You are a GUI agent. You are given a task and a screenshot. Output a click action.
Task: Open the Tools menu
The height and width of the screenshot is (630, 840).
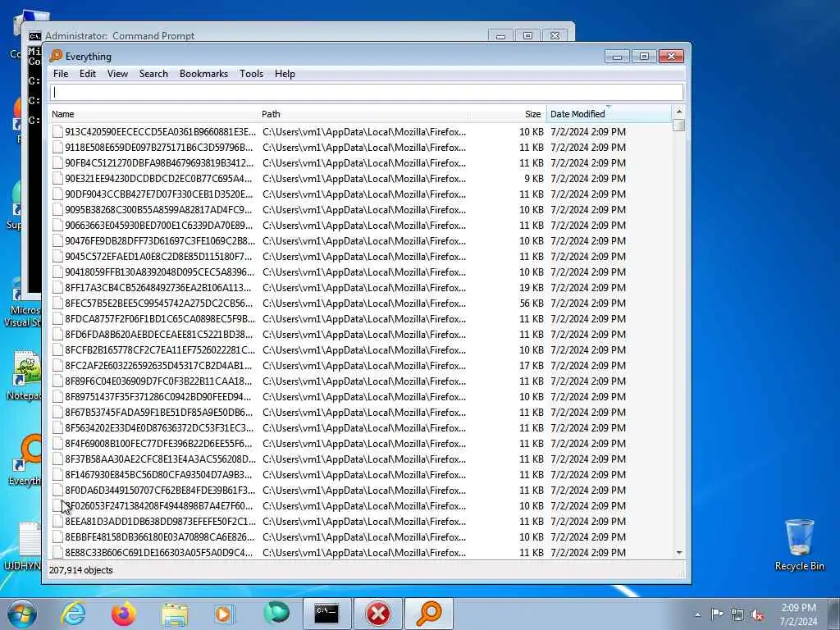coord(251,74)
